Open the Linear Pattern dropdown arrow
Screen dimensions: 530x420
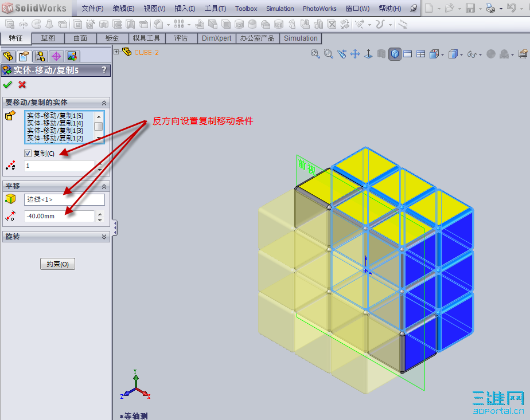189,25
